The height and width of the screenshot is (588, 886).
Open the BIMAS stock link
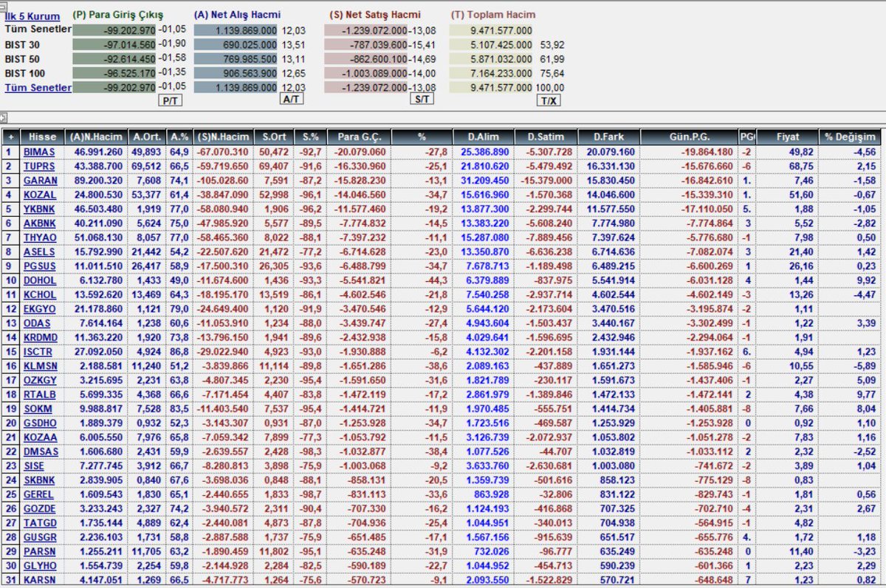pos(39,152)
